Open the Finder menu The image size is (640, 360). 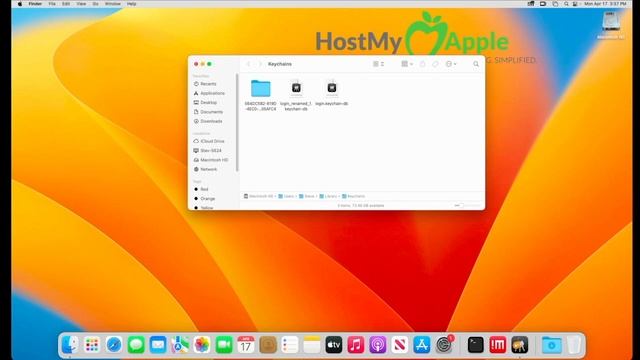pos(35,4)
